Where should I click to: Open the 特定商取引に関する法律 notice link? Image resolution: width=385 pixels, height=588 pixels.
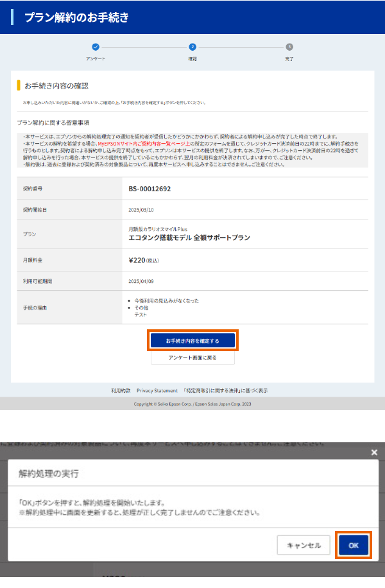click(225, 390)
